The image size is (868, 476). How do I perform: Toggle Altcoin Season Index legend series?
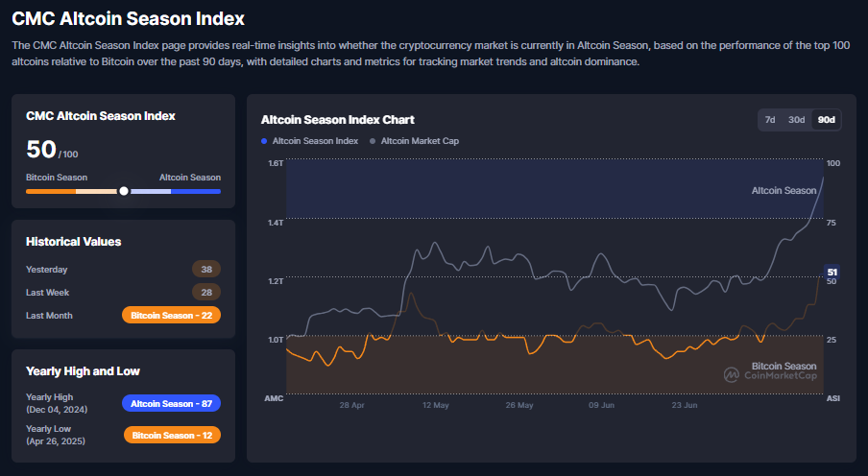(309, 141)
